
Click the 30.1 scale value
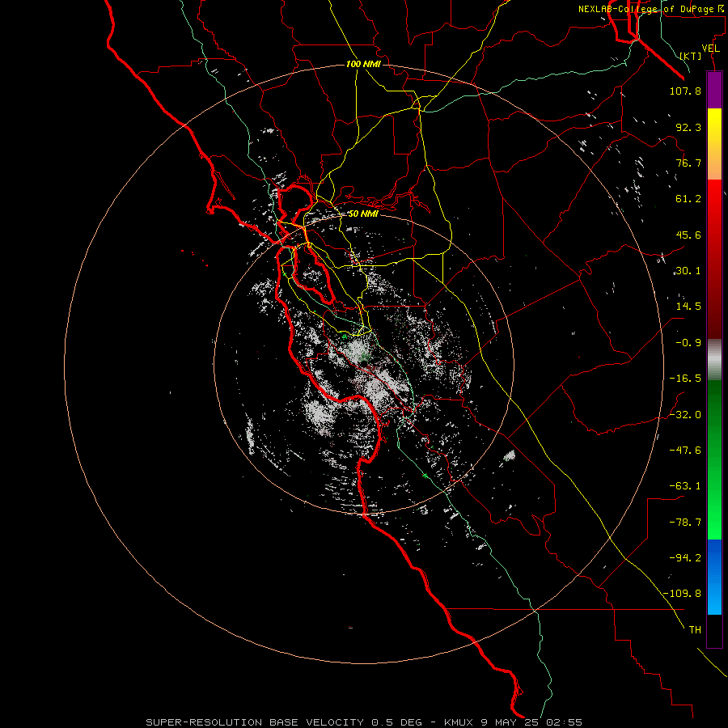[x=688, y=271]
